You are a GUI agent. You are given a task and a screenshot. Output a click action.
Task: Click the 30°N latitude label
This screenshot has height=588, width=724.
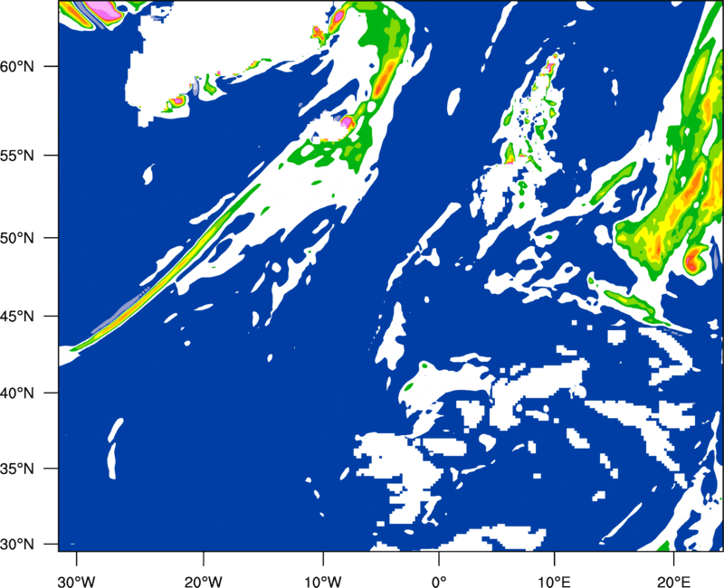(17, 545)
